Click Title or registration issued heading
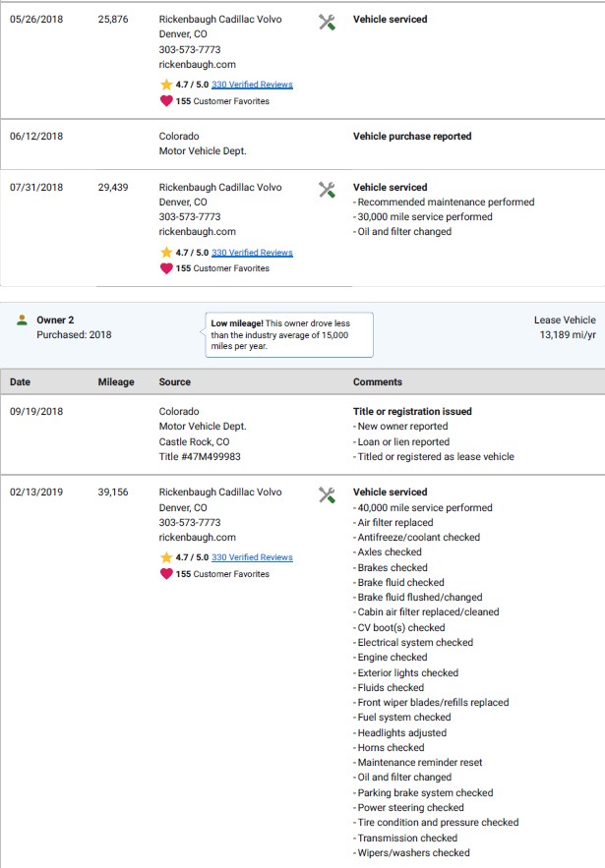605x868 pixels. pyautogui.click(x=412, y=411)
